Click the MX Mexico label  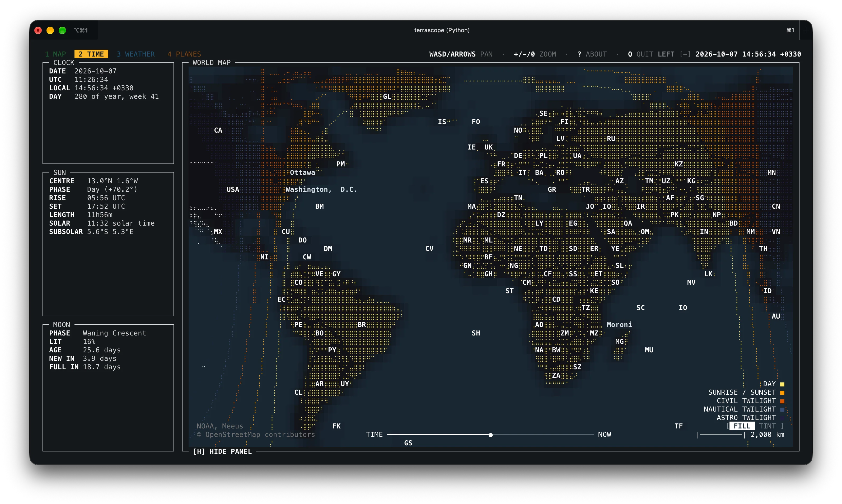218,232
